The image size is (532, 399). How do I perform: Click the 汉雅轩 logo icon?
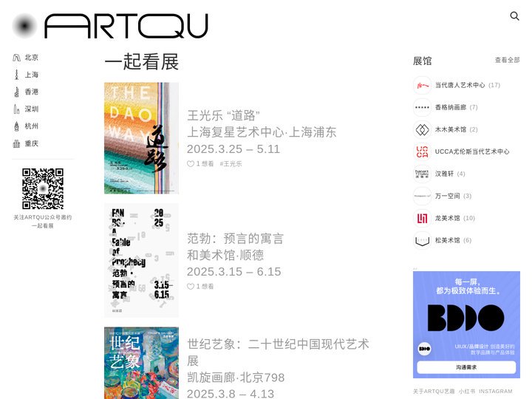(x=422, y=174)
